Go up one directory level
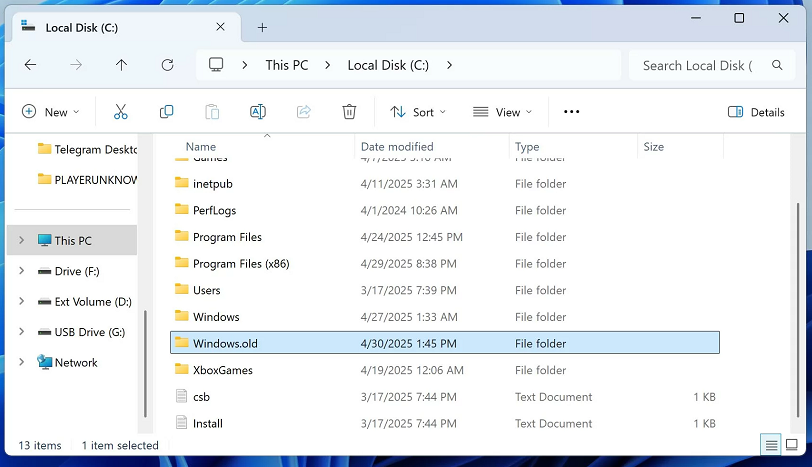The image size is (812, 467). [x=121, y=65]
